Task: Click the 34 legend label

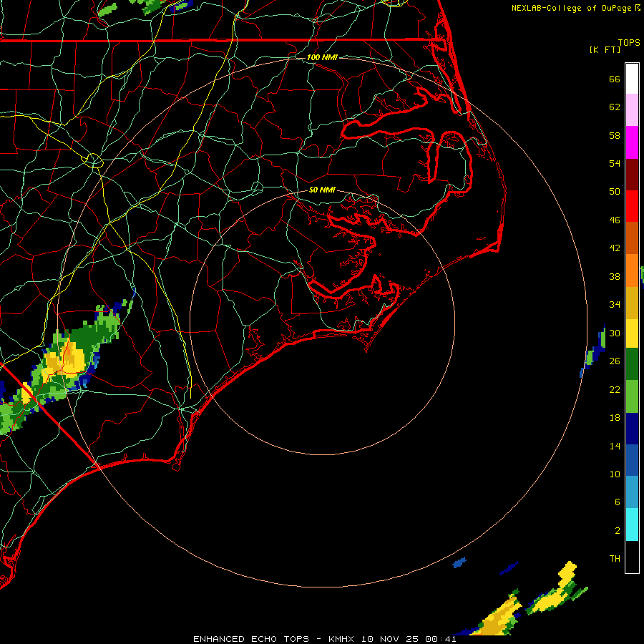Action: pyautogui.click(x=615, y=304)
